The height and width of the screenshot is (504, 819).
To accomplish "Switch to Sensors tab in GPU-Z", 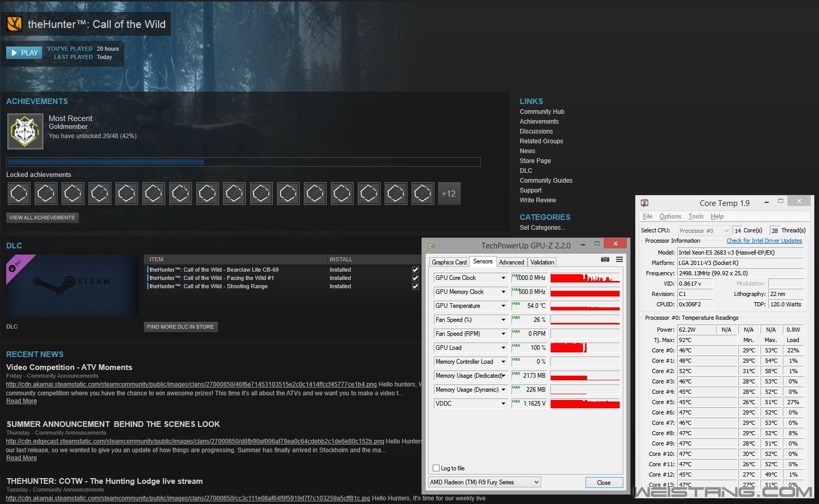I will [483, 261].
